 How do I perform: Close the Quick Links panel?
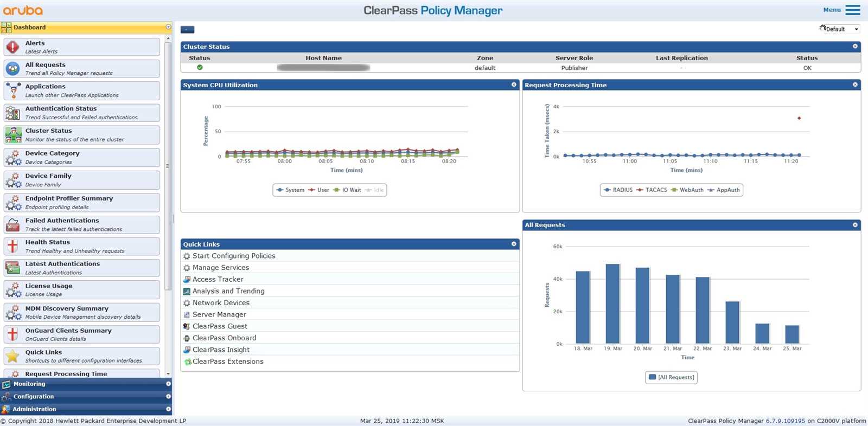(x=514, y=244)
